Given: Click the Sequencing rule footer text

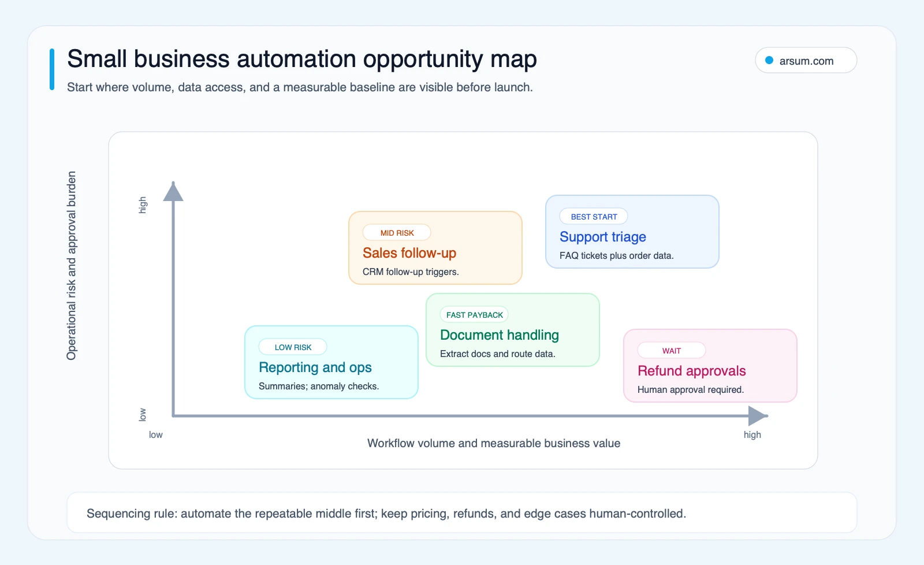Looking at the screenshot, I should click(386, 514).
